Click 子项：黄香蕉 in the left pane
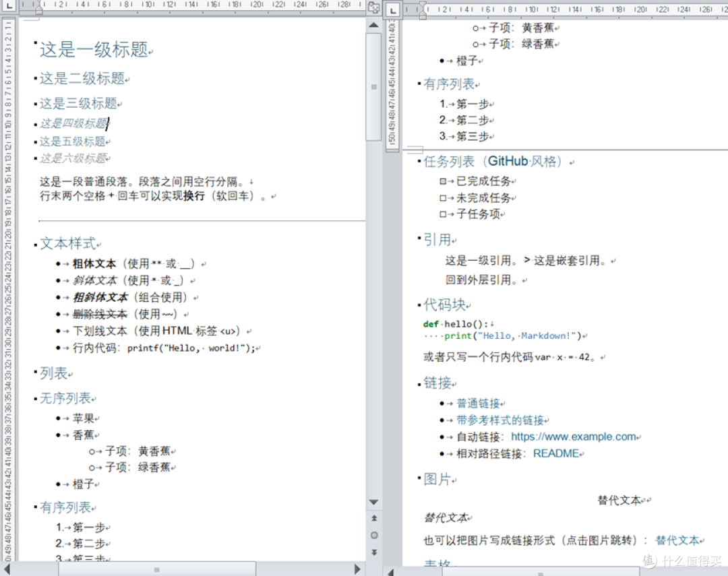The height and width of the screenshot is (576, 728). [x=138, y=451]
